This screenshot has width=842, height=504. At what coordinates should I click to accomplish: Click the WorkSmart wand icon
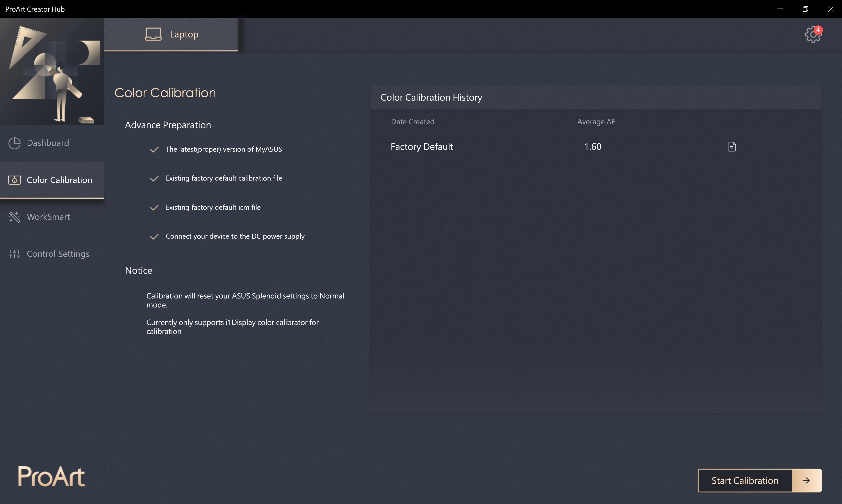click(x=14, y=217)
